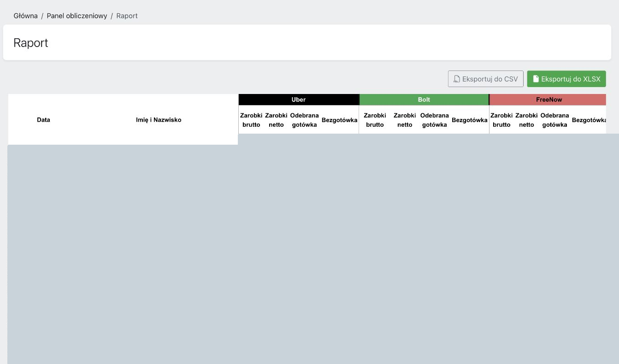
Task: Click Zarobki brutto header under Uber
Action: coord(251,120)
